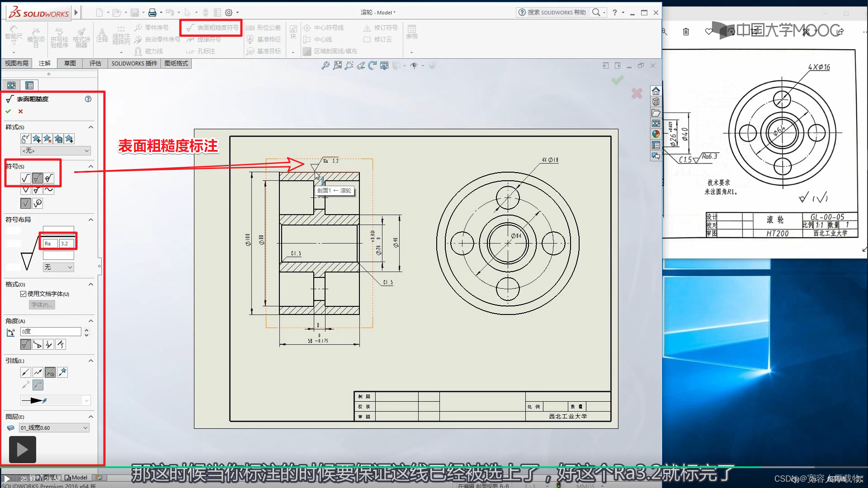
Task: Switch to the 评估 (Evaluate) tab
Action: (x=95, y=63)
